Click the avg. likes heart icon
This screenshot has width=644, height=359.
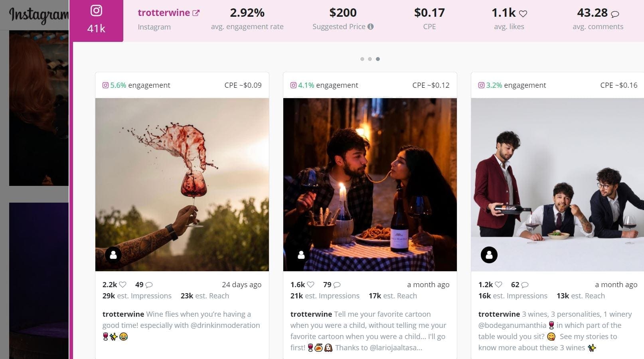click(x=523, y=14)
